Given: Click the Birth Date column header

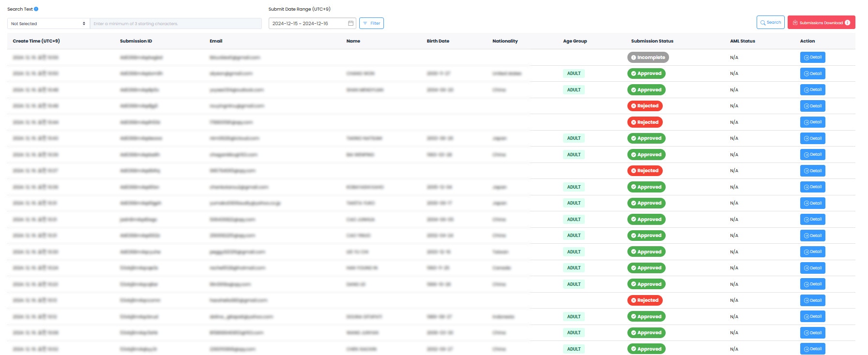Looking at the screenshot, I should [438, 41].
